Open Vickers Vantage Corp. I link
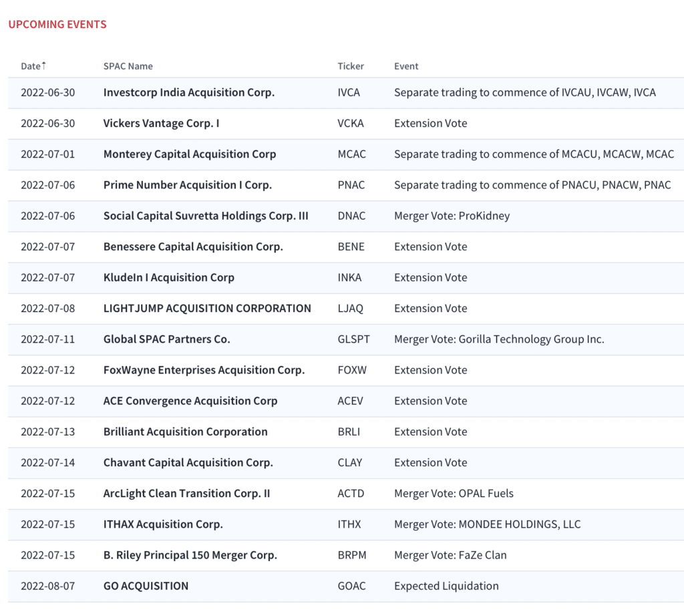Screen dimensions: 684x616 [x=161, y=124]
